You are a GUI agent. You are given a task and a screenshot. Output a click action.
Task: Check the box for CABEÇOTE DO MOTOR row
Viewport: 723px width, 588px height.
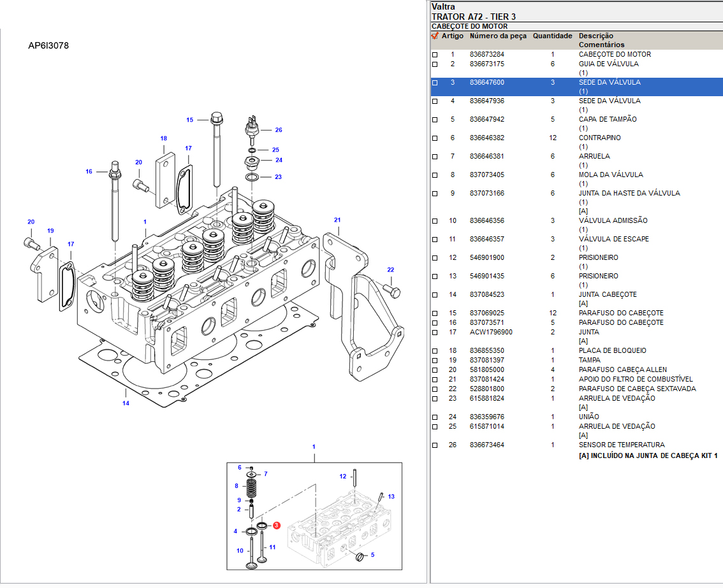pos(435,55)
